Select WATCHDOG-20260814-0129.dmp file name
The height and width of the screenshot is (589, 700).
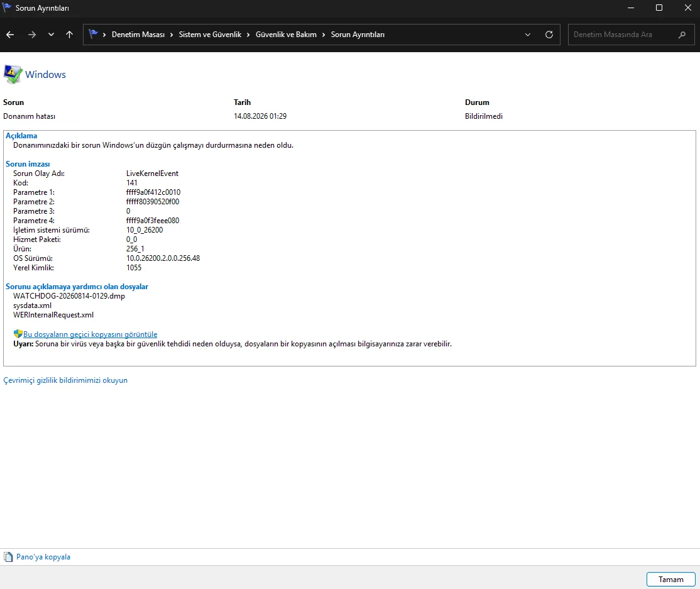69,296
